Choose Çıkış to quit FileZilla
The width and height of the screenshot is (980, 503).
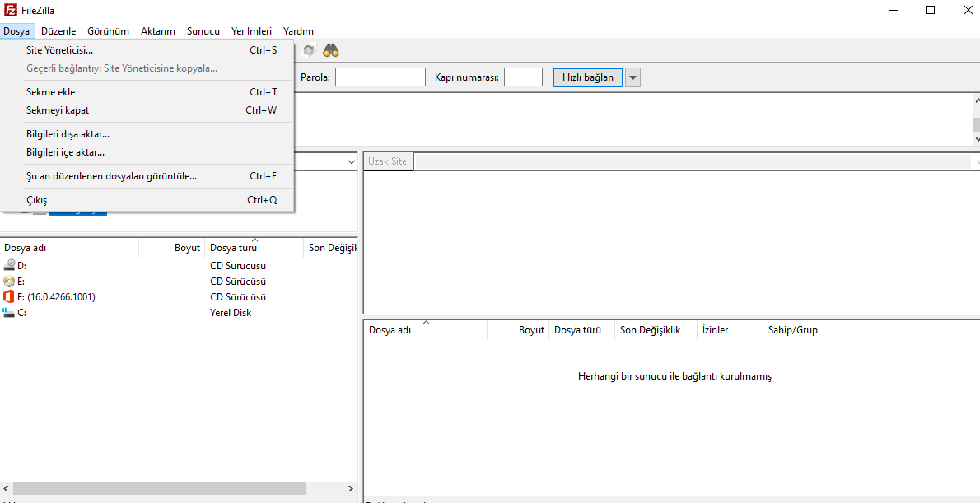147,200
